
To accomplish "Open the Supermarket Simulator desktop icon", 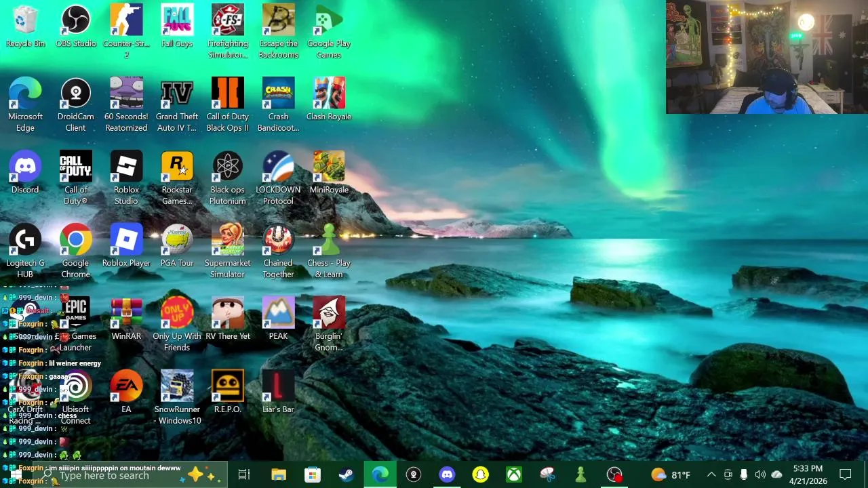I will (227, 251).
